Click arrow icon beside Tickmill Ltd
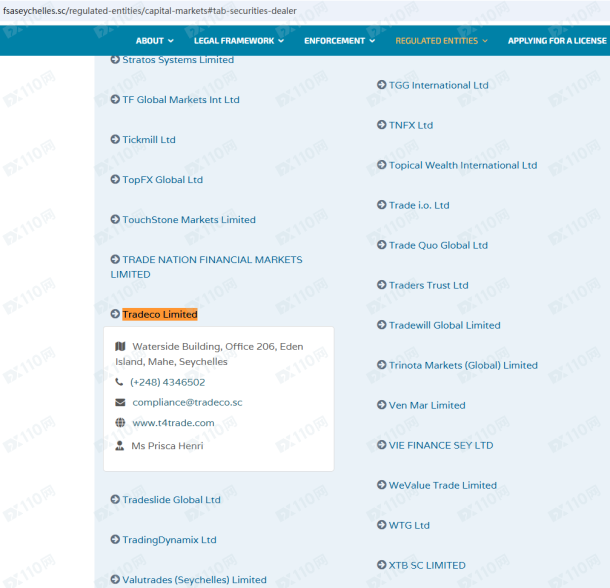Image resolution: width=610 pixels, height=588 pixels. coord(115,139)
